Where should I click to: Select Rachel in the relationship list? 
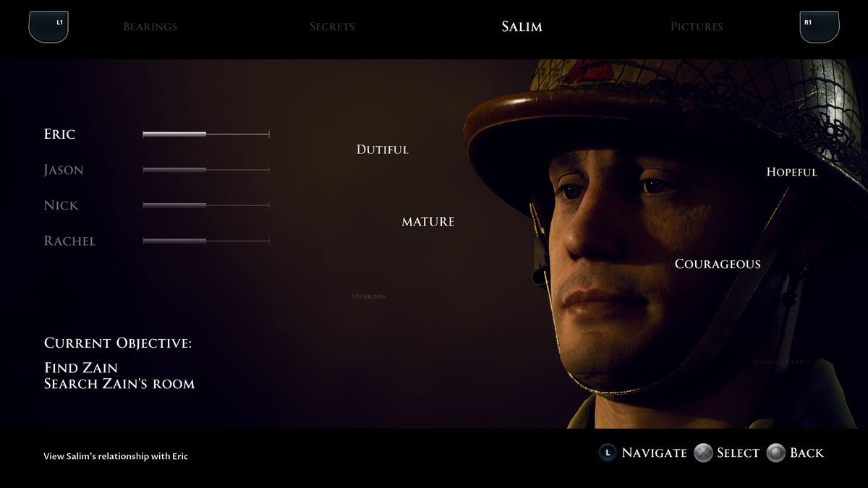point(69,241)
